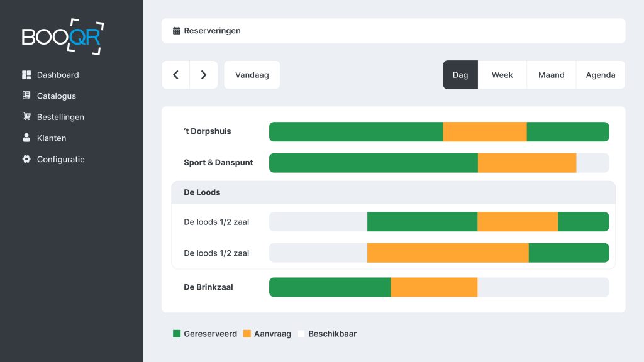The width and height of the screenshot is (644, 362).
Task: Click the Catalogus book icon
Action: [26, 96]
